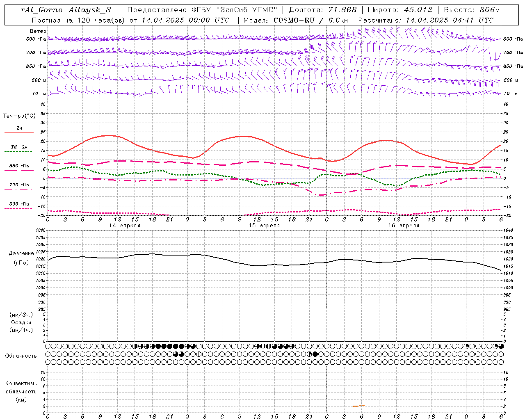
Task: Click the Давление panel label
Action: coord(21,253)
